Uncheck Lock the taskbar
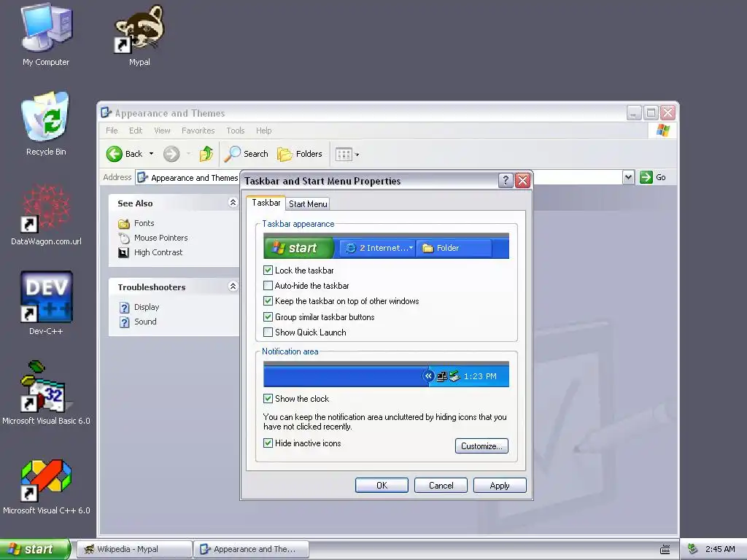747x560 pixels. click(268, 270)
